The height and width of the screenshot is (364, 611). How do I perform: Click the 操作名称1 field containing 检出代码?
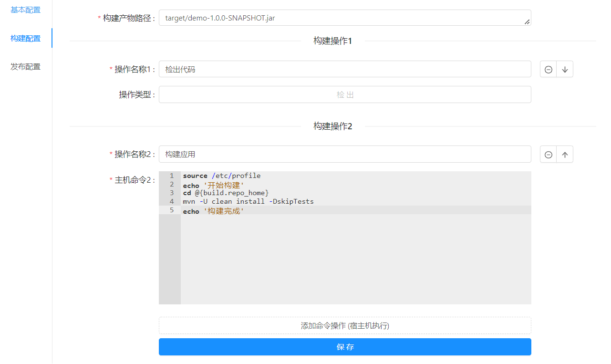pyautogui.click(x=345, y=69)
